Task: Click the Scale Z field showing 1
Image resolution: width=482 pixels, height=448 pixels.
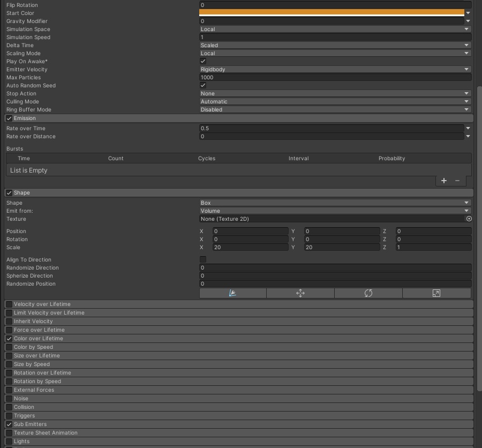Action: (433, 248)
